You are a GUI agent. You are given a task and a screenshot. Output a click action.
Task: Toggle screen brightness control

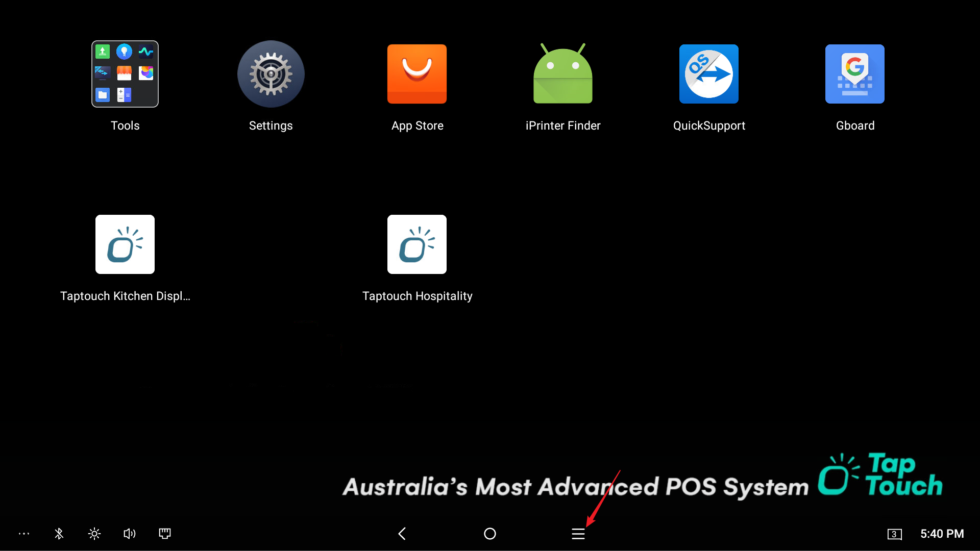pos(93,534)
